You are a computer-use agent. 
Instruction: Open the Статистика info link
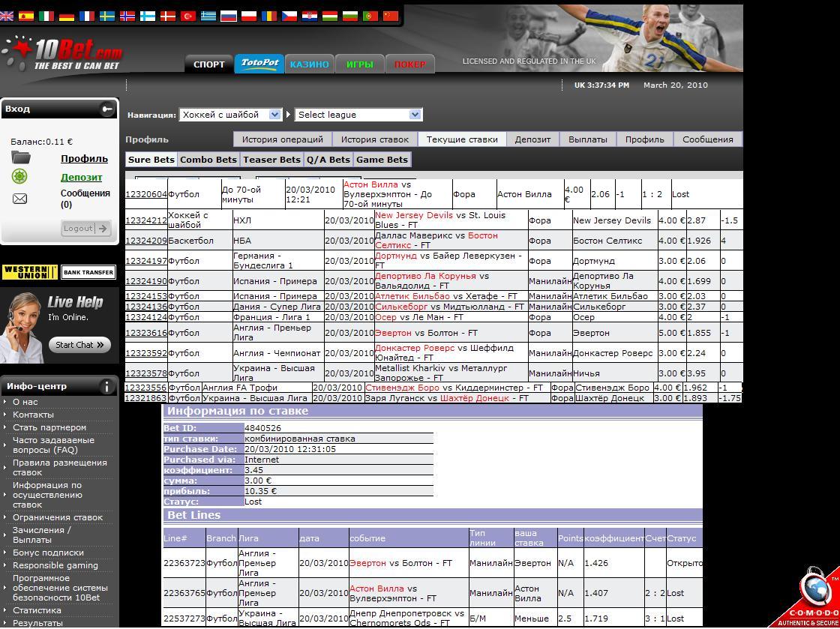(37, 610)
